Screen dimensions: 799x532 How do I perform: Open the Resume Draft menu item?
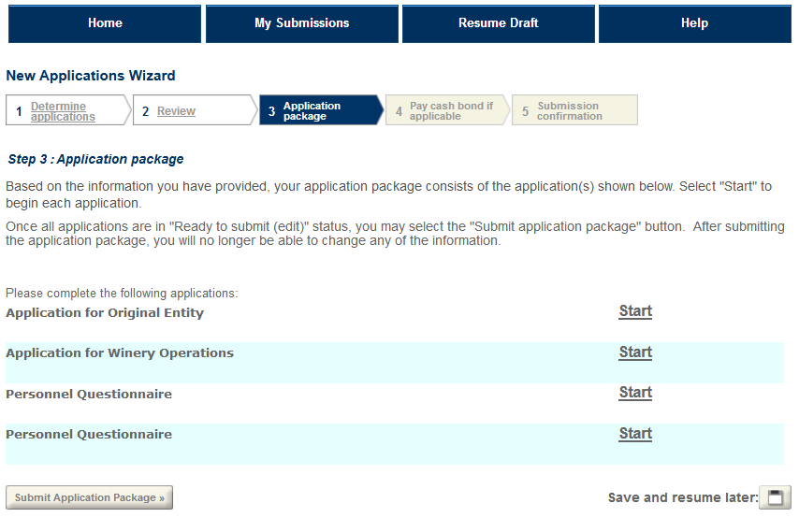tap(498, 23)
